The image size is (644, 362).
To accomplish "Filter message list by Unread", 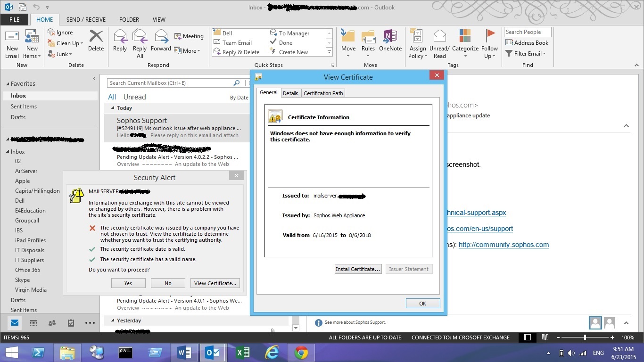I will 134,97.
